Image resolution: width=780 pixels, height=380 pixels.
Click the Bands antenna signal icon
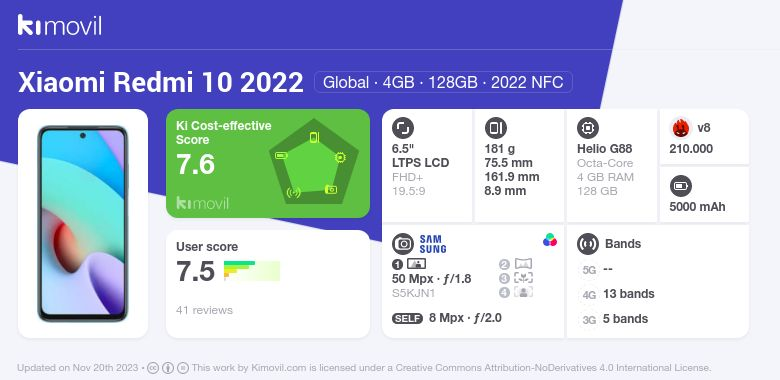click(x=587, y=244)
